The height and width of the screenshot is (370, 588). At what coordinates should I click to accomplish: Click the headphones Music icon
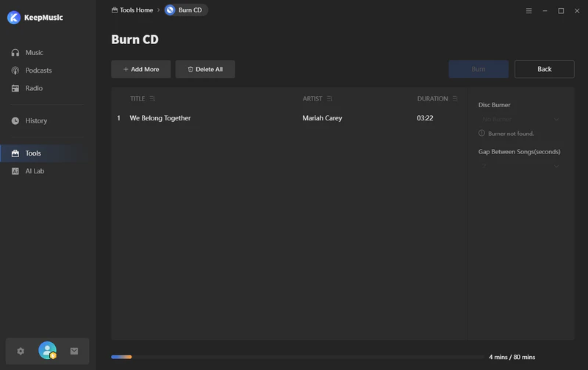[15, 53]
